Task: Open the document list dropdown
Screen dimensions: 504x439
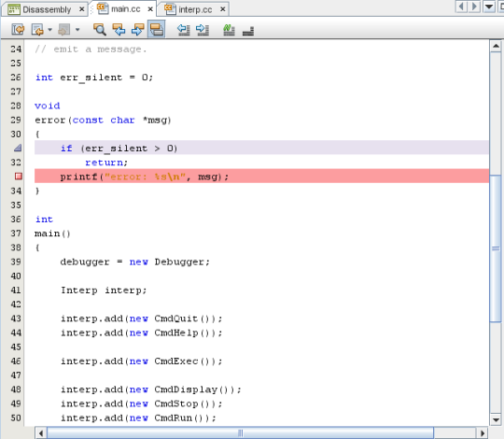Action: [x=489, y=7]
